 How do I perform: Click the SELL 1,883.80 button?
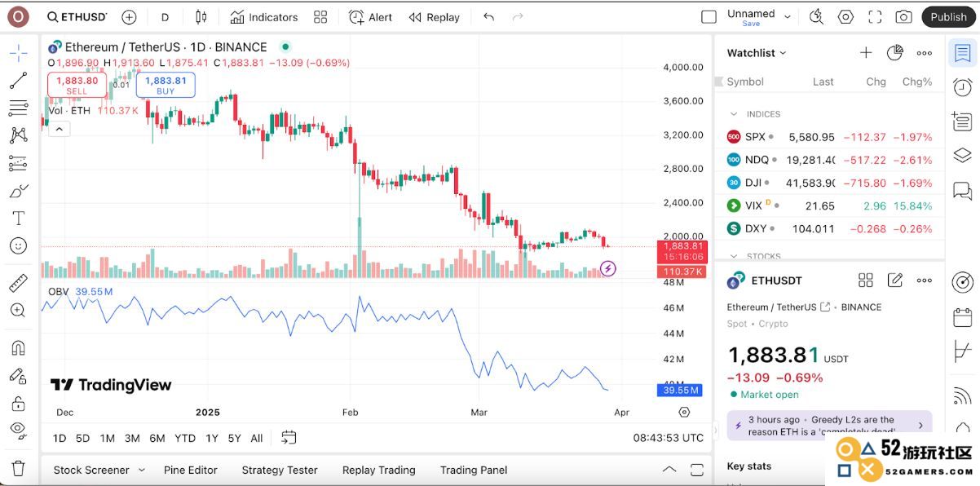coord(77,85)
